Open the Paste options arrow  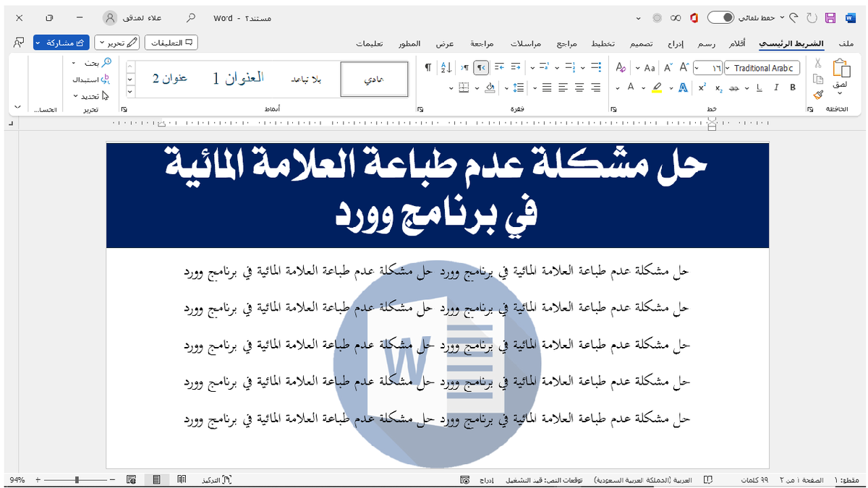(x=841, y=93)
